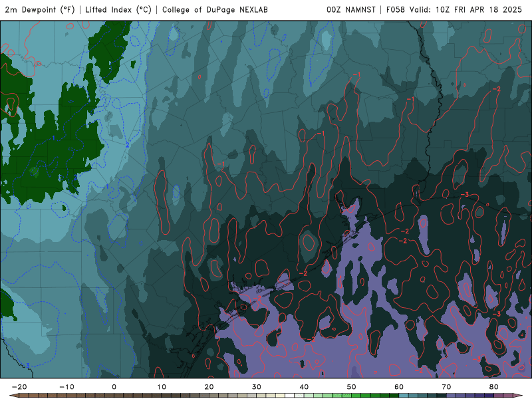Click the '-10' color scale label
532x399 pixels.
coord(66,387)
